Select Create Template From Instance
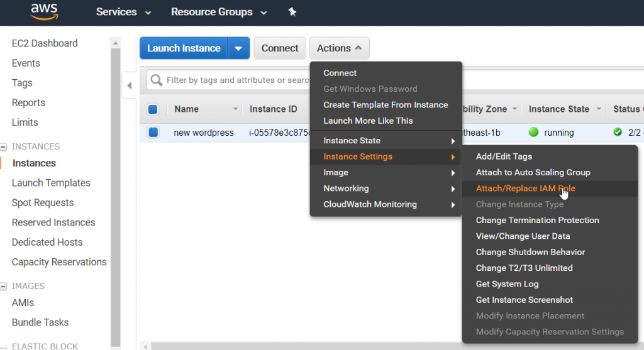The width and height of the screenshot is (644, 350). [386, 105]
